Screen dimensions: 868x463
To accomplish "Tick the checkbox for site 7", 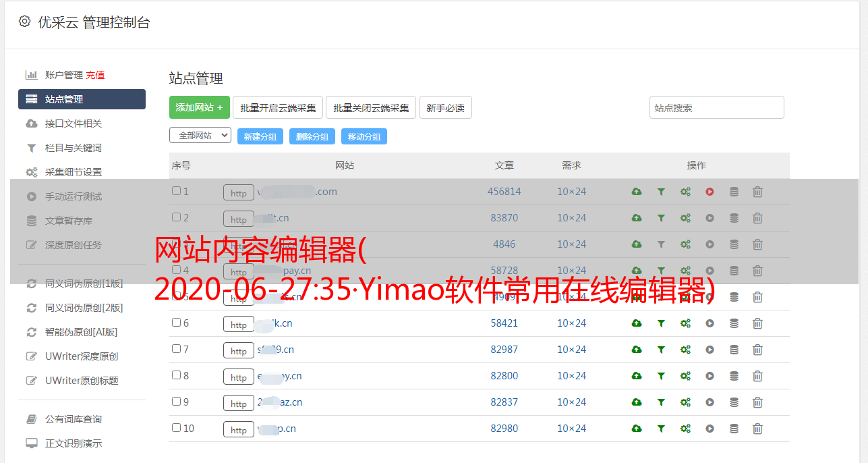I will coord(176,349).
